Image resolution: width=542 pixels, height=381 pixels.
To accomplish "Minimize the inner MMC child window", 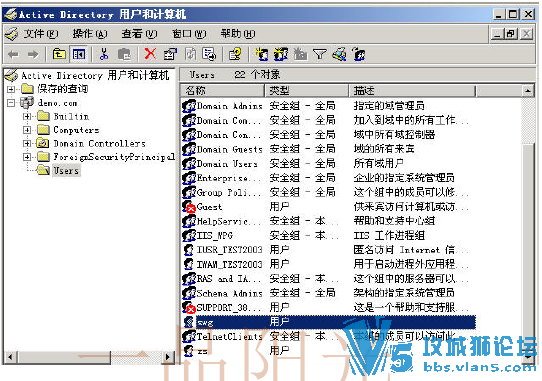I will [x=498, y=34].
